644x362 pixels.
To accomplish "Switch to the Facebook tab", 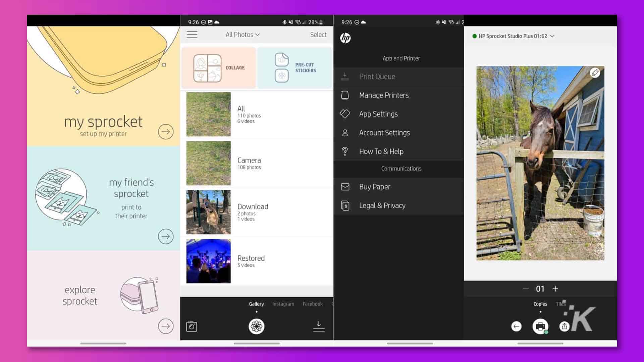I will (x=312, y=304).
